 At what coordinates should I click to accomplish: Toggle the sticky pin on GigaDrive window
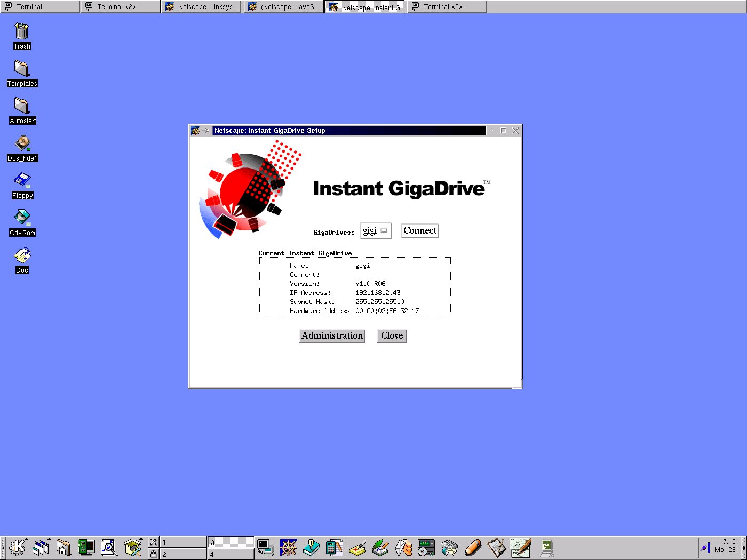click(x=206, y=131)
